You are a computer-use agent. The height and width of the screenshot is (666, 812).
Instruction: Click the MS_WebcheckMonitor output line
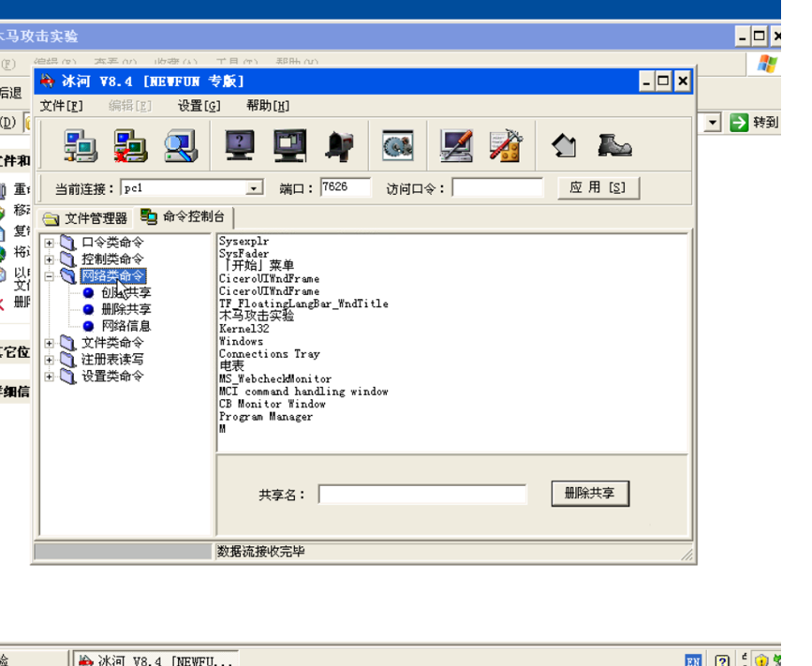pyautogui.click(x=275, y=379)
